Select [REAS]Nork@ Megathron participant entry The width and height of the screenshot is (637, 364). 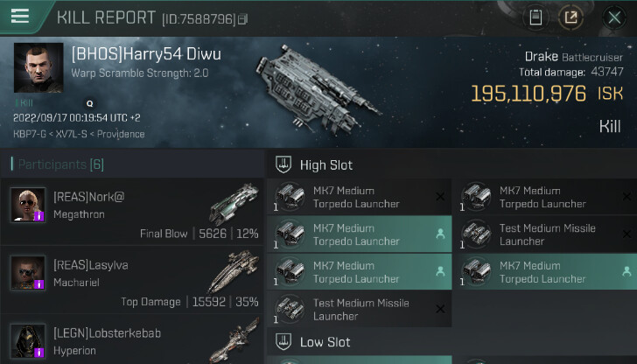[x=132, y=212]
